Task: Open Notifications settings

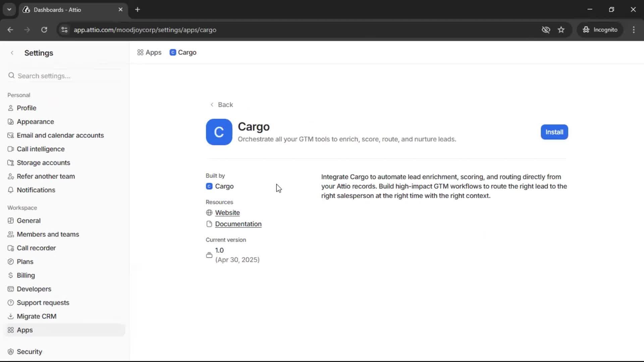Action: click(36, 190)
